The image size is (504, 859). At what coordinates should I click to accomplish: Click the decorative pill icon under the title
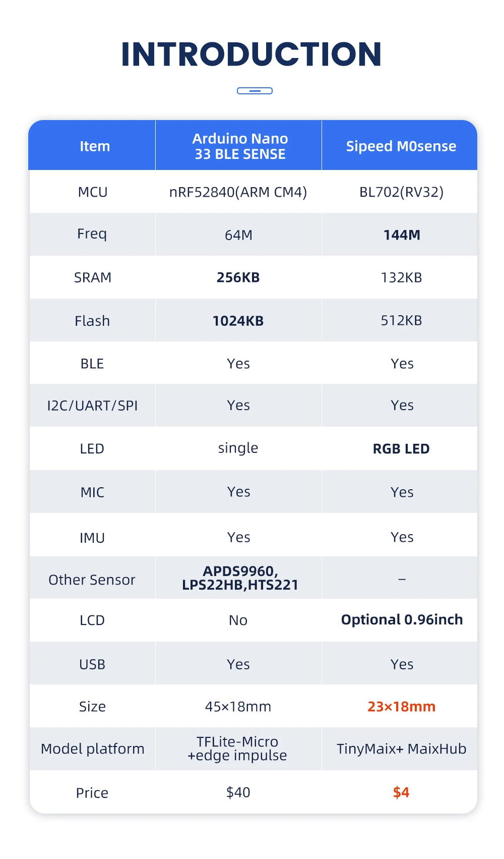(255, 91)
